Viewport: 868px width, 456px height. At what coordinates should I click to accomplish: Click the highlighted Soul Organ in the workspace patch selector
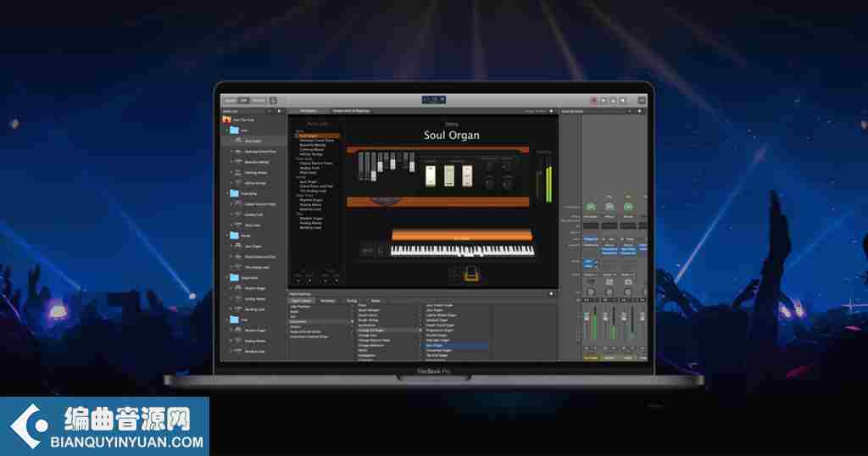pyautogui.click(x=317, y=136)
